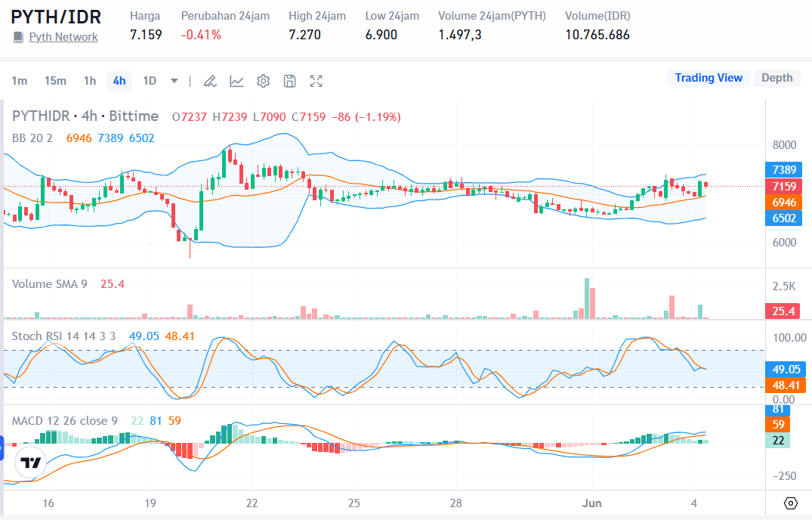Open the bottom-right scale settings gear
The image size is (812, 520).
pos(790,503)
